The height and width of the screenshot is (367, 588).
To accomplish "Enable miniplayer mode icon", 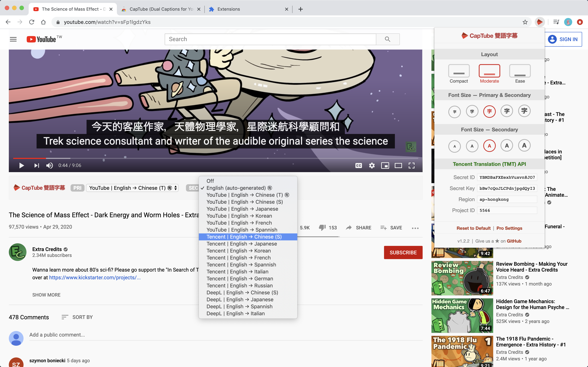I will [385, 166].
